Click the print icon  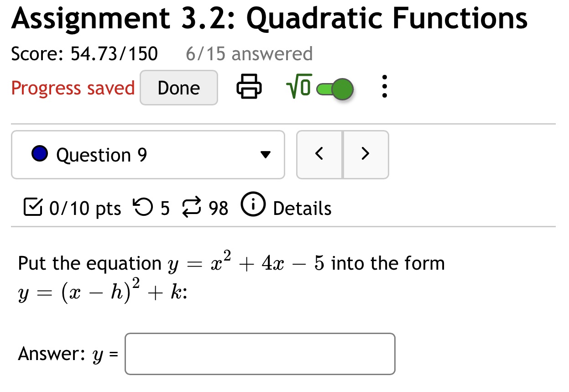click(x=249, y=87)
